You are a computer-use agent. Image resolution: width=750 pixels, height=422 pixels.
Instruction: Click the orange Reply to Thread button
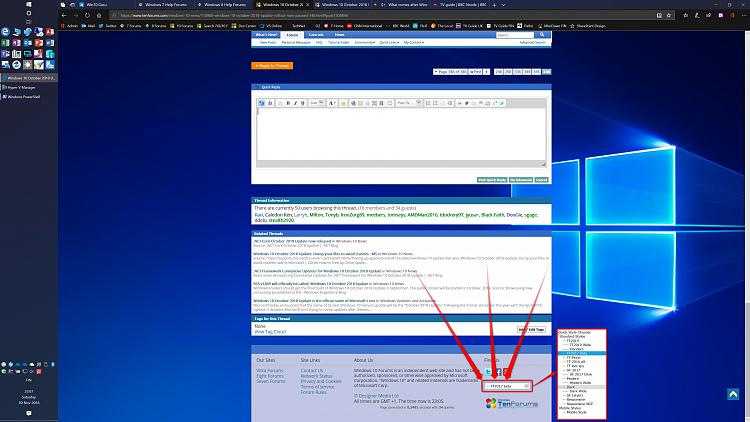pos(272,66)
